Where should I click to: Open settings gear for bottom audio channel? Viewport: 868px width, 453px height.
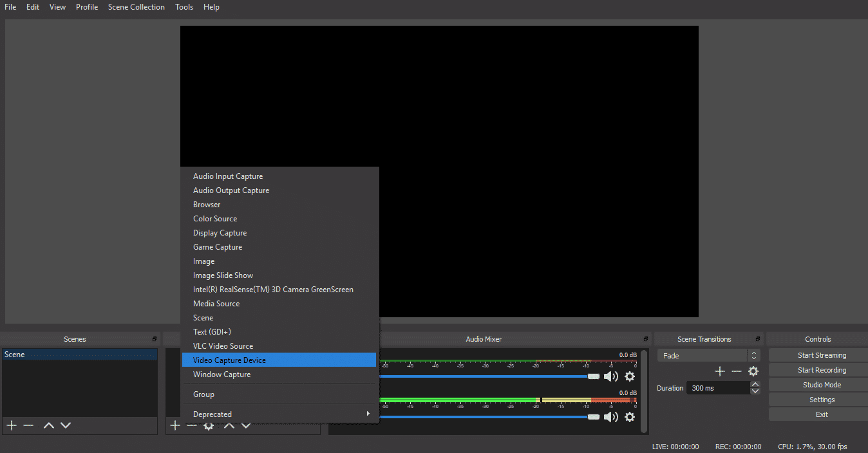[x=630, y=417]
